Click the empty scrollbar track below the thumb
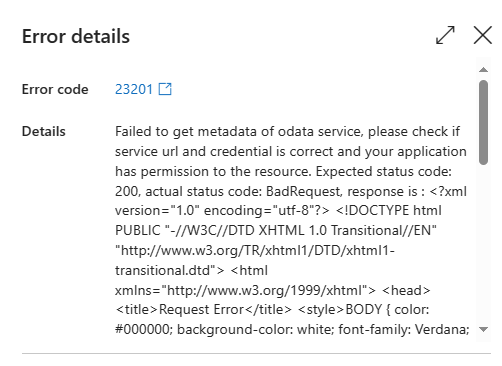This screenshot has height=366, width=502. 483,245
